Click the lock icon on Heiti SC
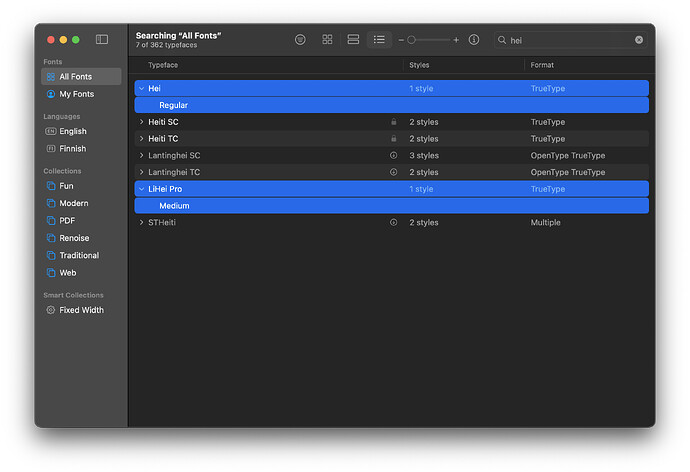 pos(393,122)
